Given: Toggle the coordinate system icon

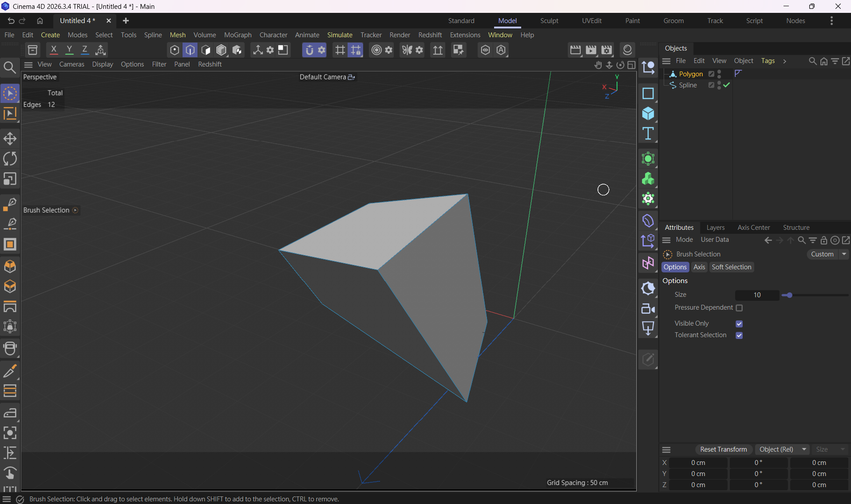Looking at the screenshot, I should pyautogui.click(x=101, y=50).
